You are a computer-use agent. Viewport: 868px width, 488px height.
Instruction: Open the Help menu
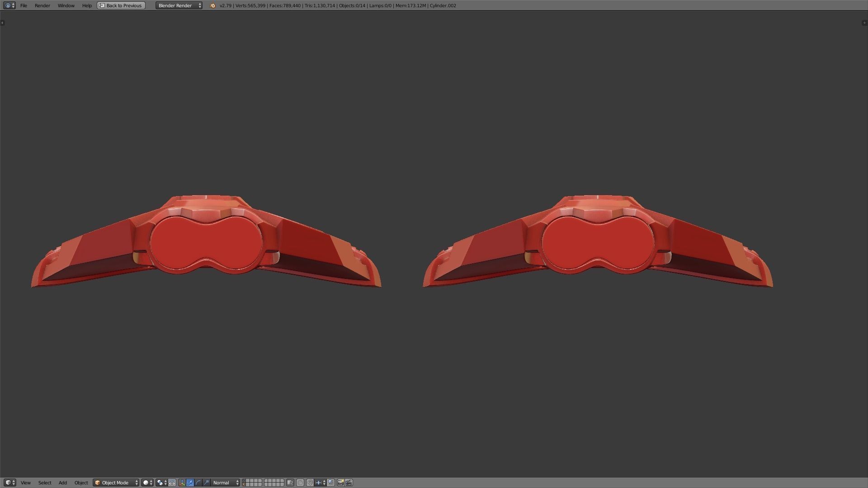tap(87, 5)
